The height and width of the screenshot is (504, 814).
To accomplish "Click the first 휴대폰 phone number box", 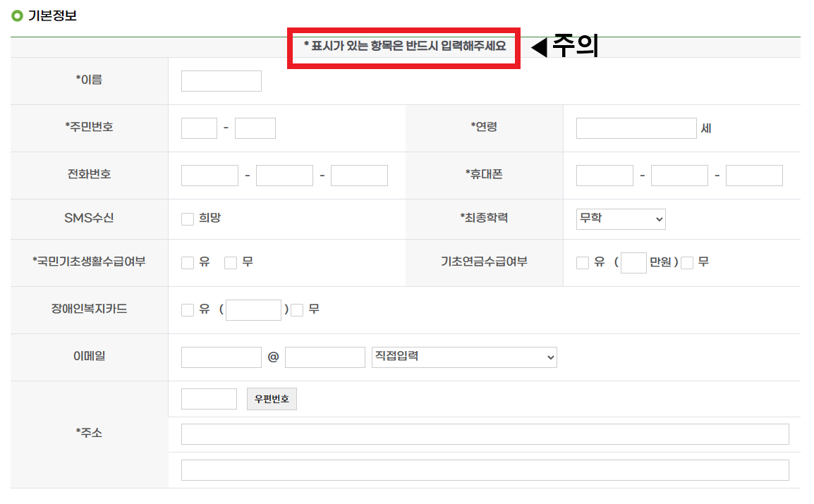I will [604, 175].
